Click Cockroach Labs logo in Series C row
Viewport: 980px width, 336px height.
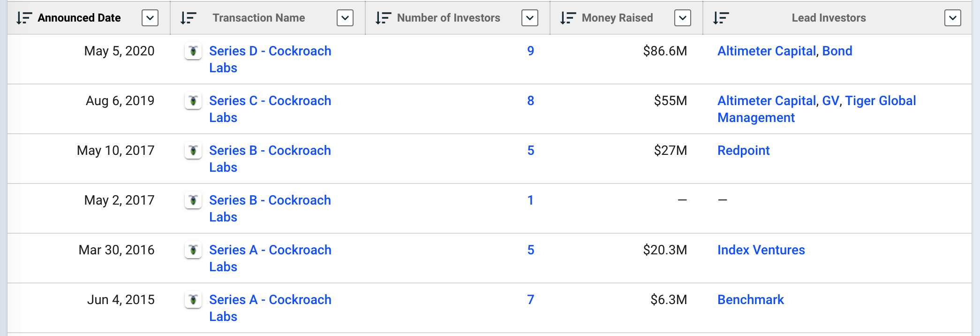pyautogui.click(x=193, y=101)
